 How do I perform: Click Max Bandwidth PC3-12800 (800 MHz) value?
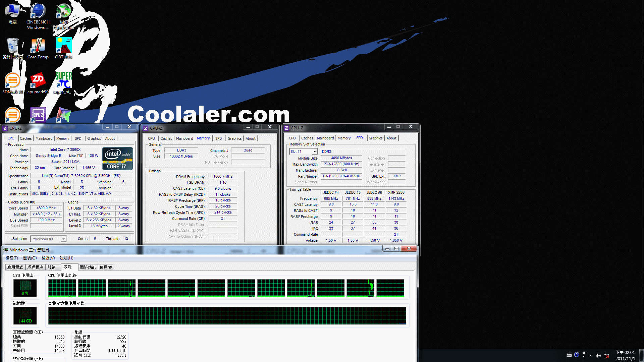pos(341,164)
